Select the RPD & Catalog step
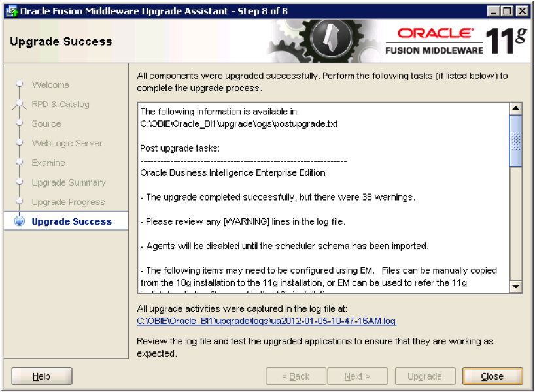 pos(60,105)
